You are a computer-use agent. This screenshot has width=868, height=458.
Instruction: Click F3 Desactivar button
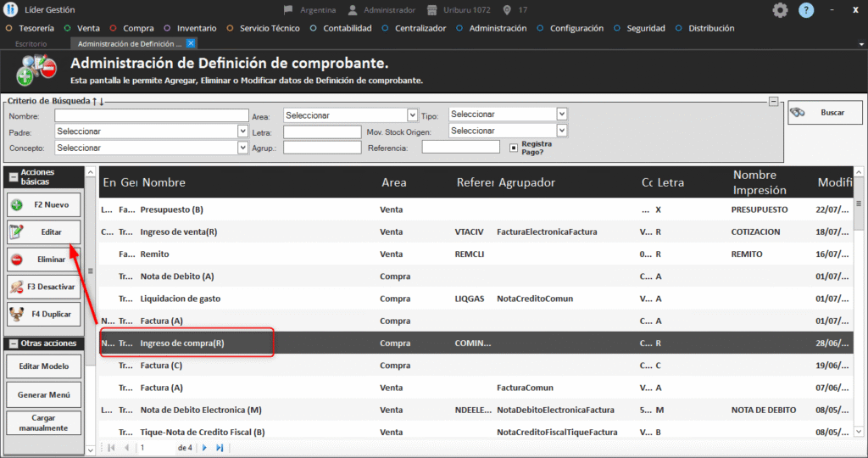click(44, 287)
